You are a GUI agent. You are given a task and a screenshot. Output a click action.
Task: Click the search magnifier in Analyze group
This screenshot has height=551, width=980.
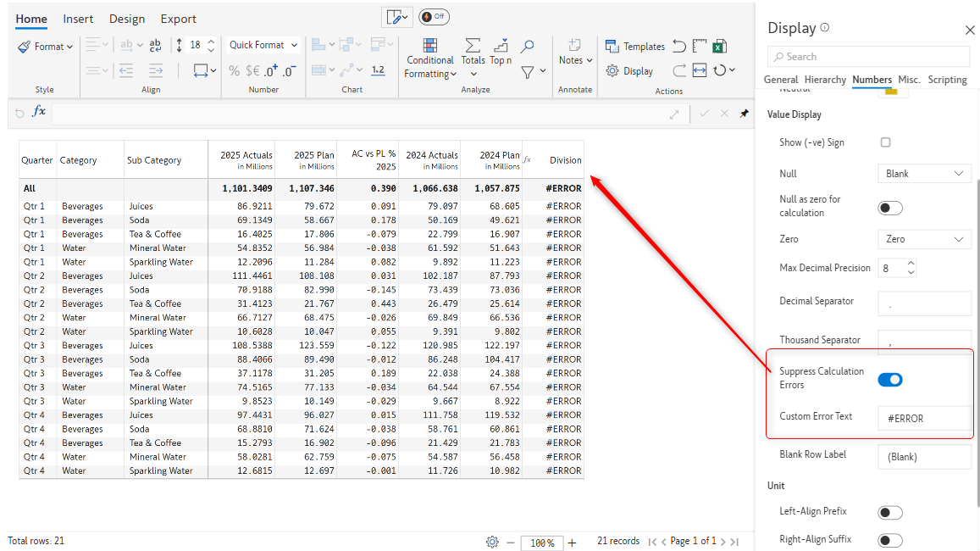[527, 47]
